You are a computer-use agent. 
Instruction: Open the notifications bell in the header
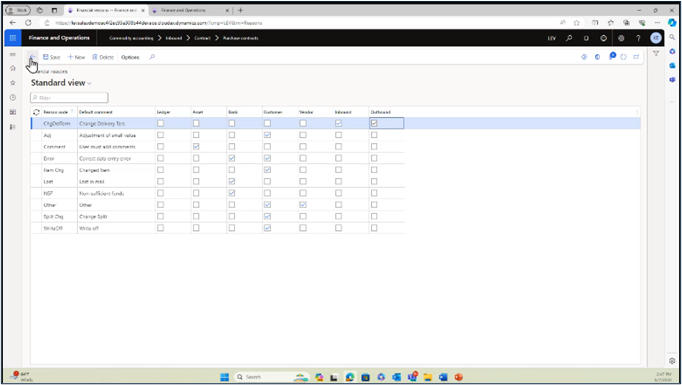(x=586, y=38)
